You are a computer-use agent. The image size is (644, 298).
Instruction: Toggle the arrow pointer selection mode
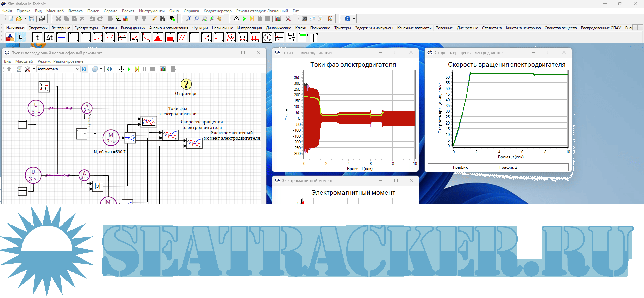tap(21, 37)
